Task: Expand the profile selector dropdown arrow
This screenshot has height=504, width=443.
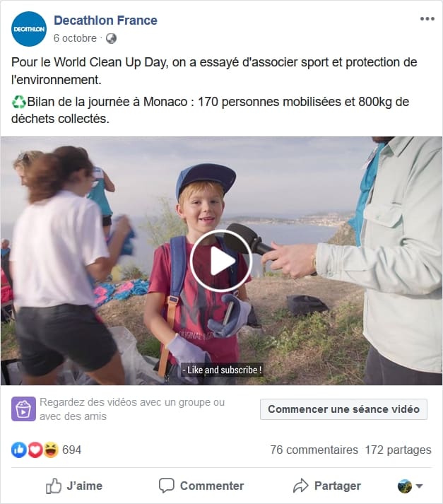Action: pyautogui.click(x=419, y=486)
